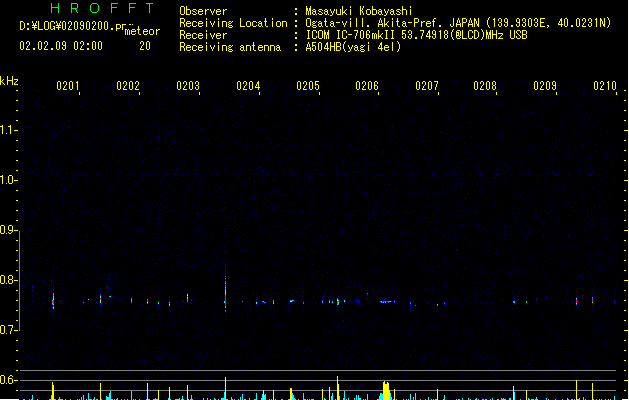This screenshot has height=400, width=629.
Task: Select observer name Masayuki Kobayashi
Action: coord(359,11)
